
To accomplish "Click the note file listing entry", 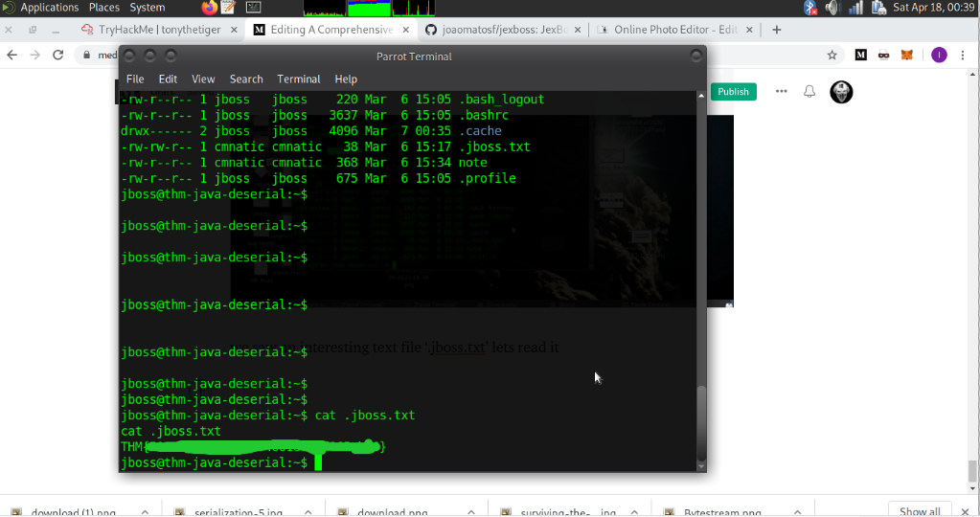I will click(472, 163).
